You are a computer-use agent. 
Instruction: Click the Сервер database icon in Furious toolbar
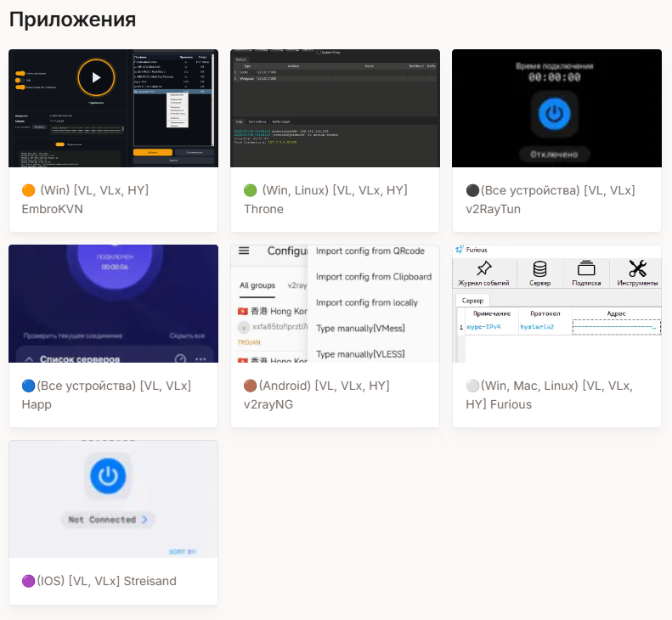click(x=539, y=268)
